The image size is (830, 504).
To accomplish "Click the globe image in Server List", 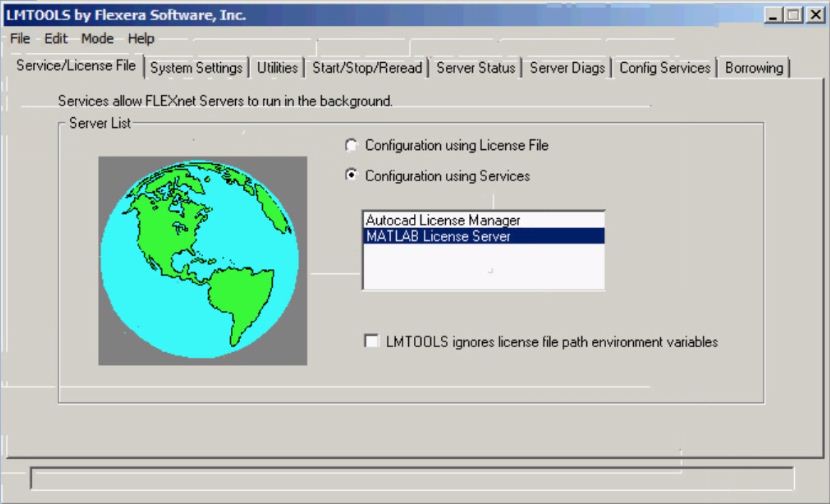I will tap(202, 260).
